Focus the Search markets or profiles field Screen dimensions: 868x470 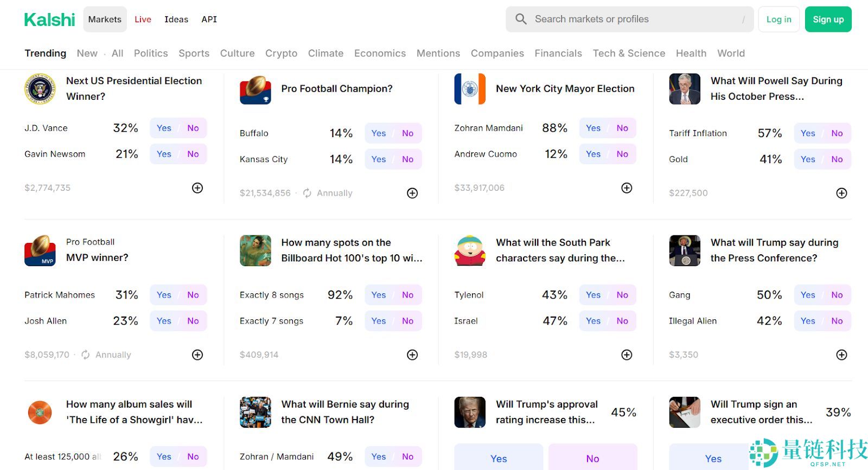635,20
